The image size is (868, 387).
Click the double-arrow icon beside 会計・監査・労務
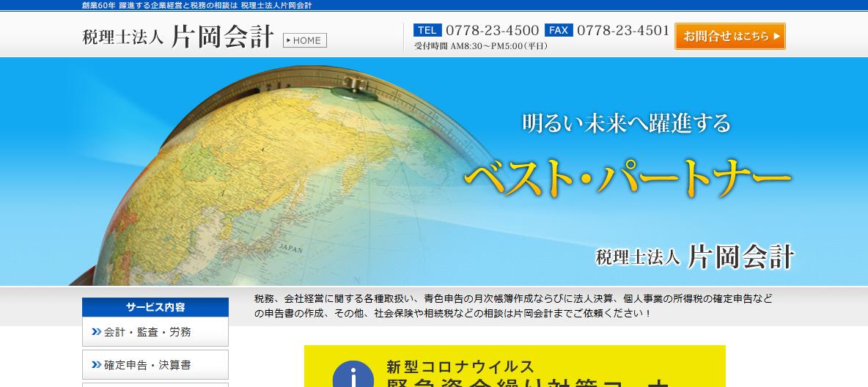click(x=96, y=332)
